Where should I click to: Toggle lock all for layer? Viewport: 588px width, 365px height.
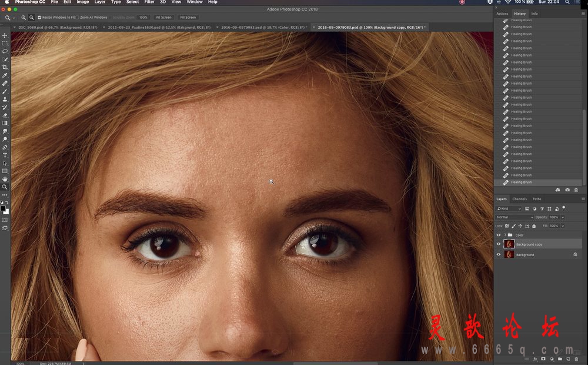coord(534,226)
